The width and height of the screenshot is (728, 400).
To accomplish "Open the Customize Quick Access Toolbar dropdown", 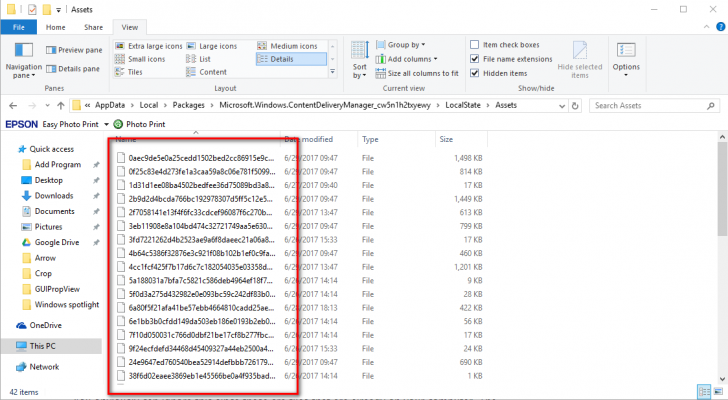I will tap(58, 10).
